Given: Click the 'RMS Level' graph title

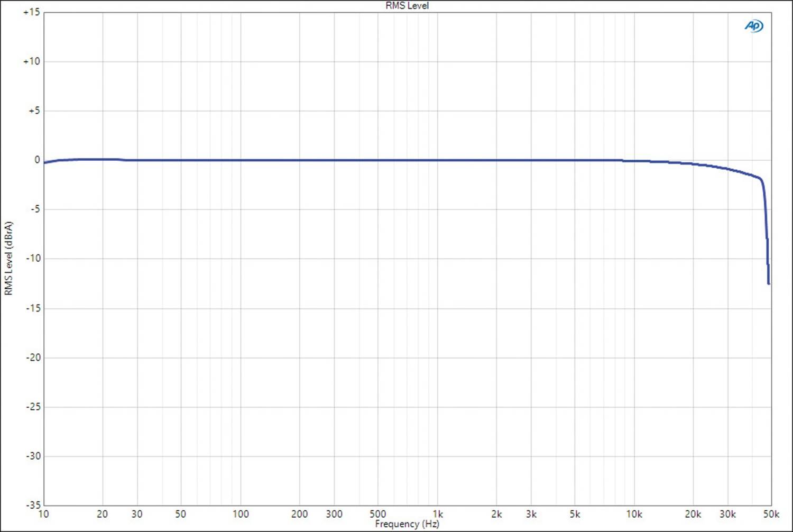Looking at the screenshot, I should pos(407,5).
